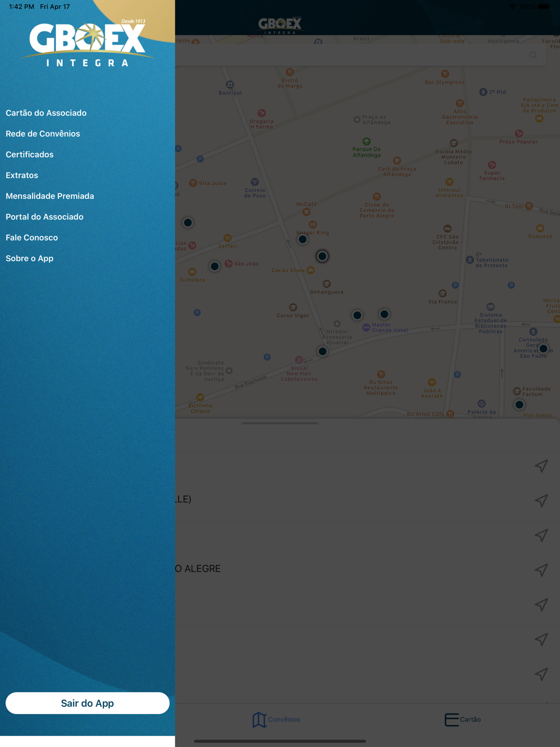
Task: Tap the Via France map marker
Action: (x=442, y=293)
